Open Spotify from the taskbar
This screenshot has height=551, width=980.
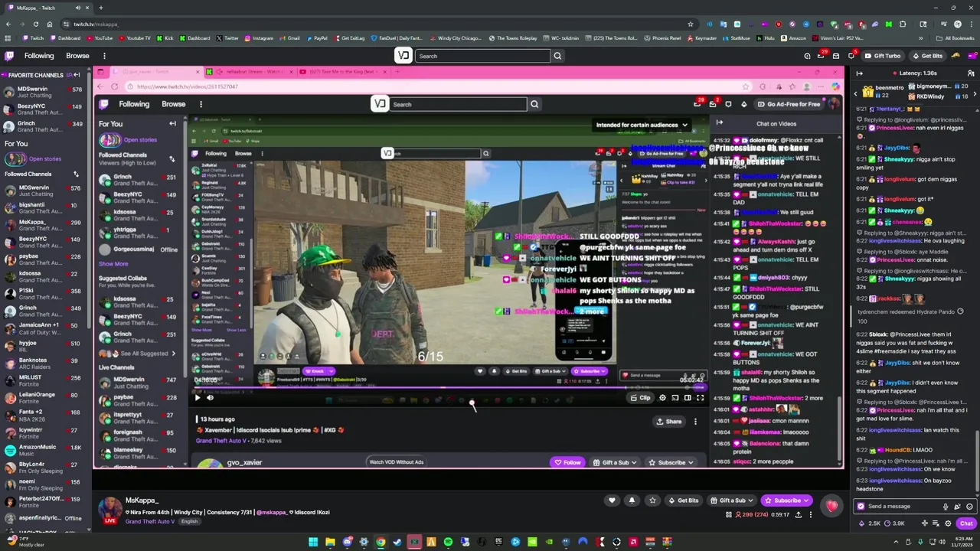(x=448, y=542)
